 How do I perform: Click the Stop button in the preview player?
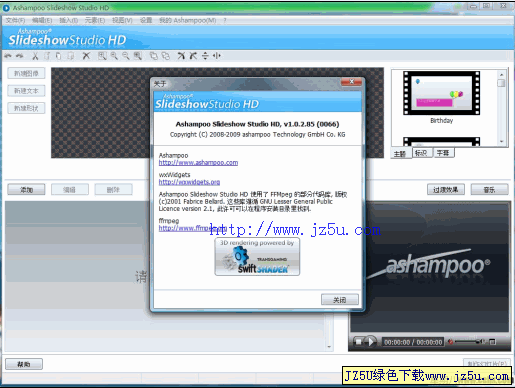(358, 342)
